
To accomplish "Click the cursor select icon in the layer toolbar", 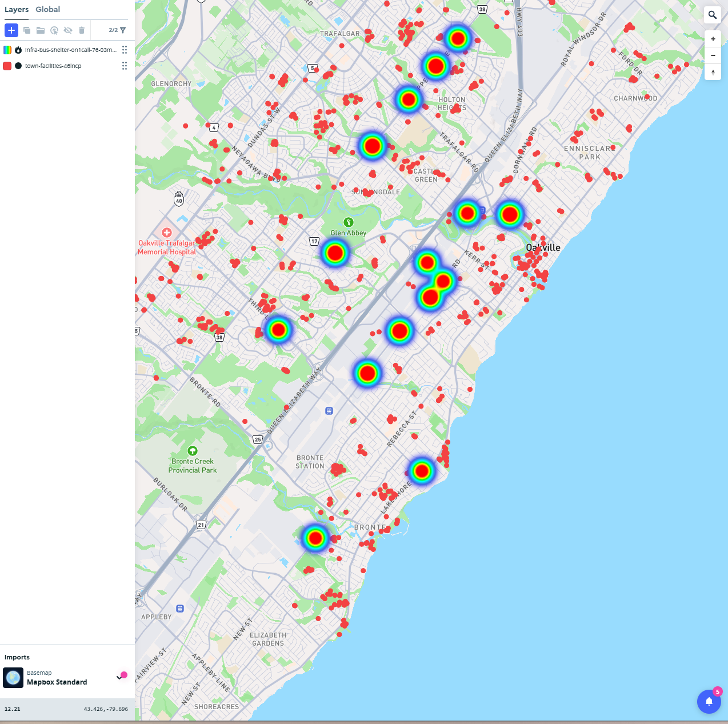I will point(54,30).
